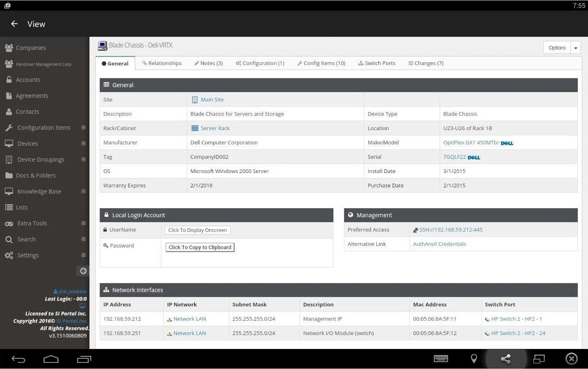This screenshot has width=588, height=369.
Task: Tap the location pin icon in bottom bar
Action: coord(474,359)
